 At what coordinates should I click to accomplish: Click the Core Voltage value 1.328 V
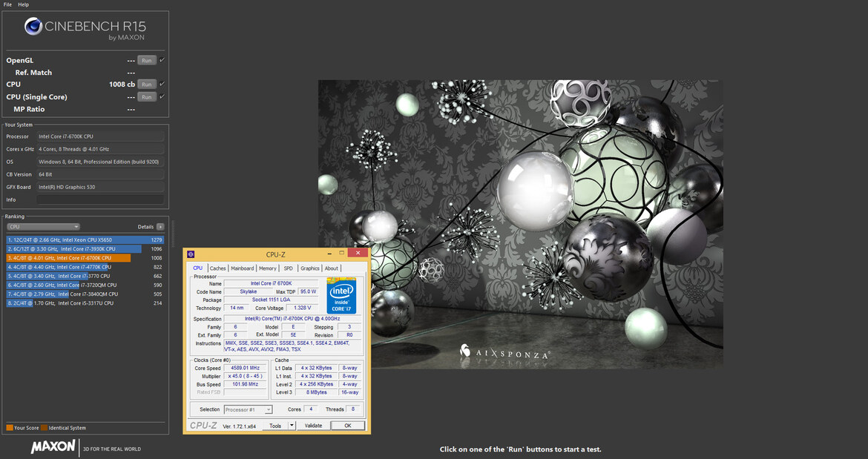[x=302, y=308]
